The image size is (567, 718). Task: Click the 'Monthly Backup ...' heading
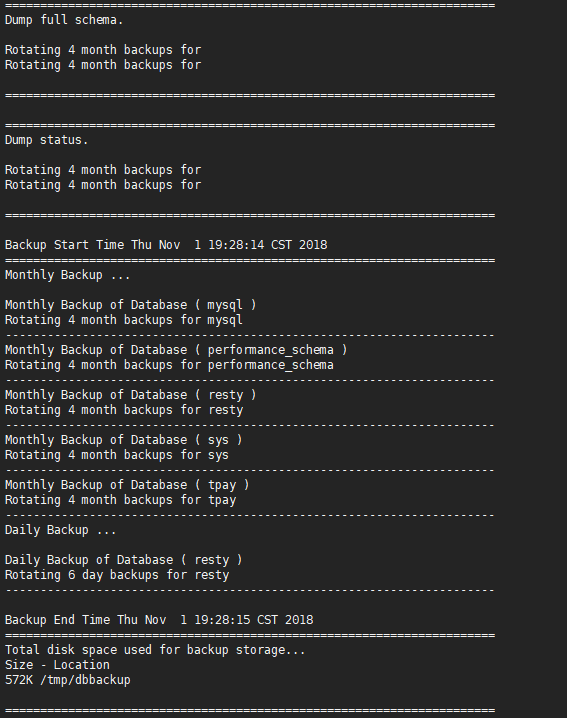click(x=67, y=275)
